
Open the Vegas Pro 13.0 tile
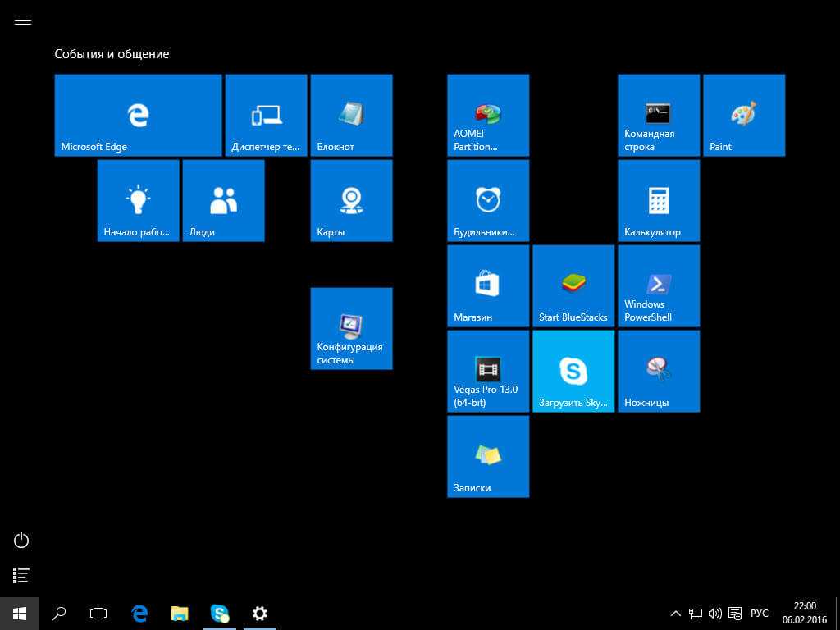pyautogui.click(x=487, y=371)
